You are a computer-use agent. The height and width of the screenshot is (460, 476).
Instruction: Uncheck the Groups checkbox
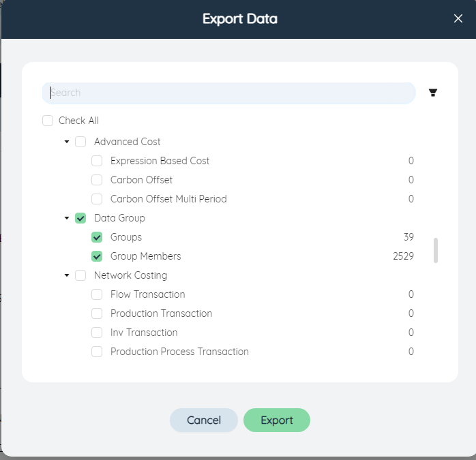[97, 237]
